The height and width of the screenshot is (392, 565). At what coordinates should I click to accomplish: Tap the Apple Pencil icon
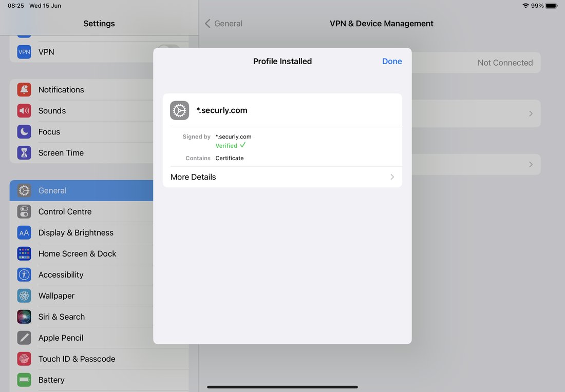(x=24, y=338)
